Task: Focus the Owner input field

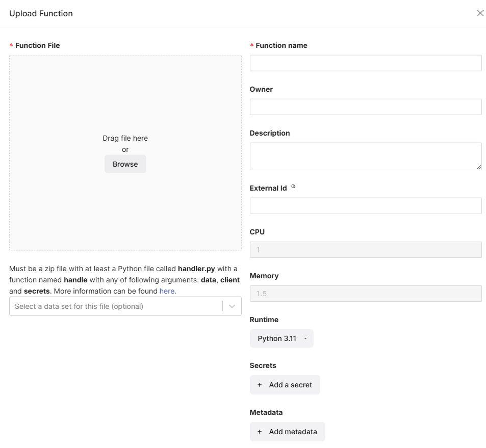Action: tap(366, 107)
